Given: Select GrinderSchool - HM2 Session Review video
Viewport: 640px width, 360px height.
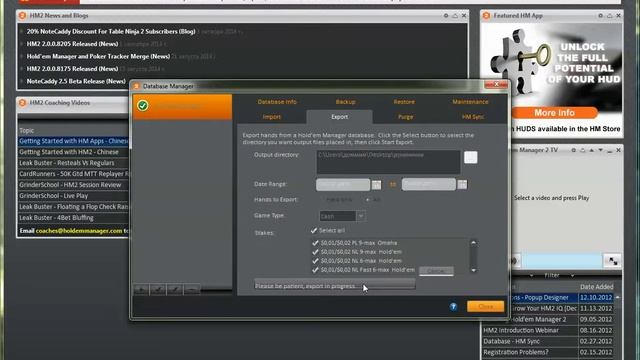Looking at the screenshot, I should tap(73, 185).
